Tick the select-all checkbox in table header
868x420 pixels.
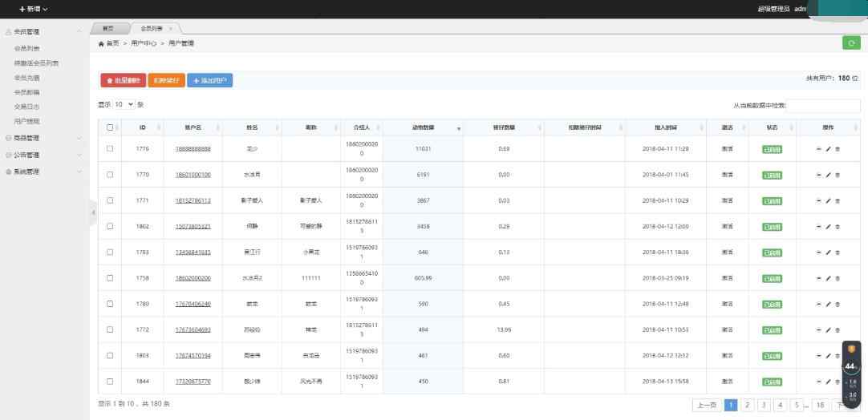110,127
